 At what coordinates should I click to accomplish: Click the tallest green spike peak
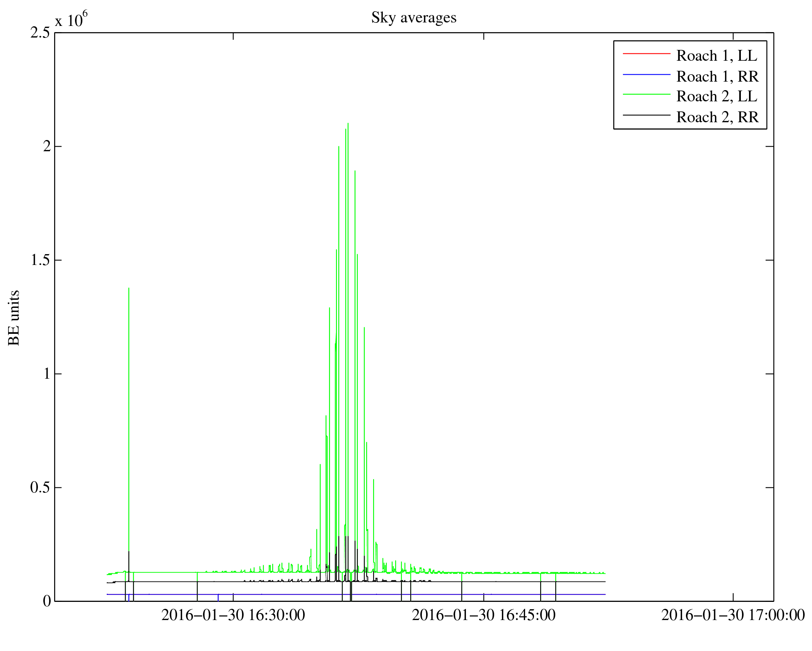348,124
